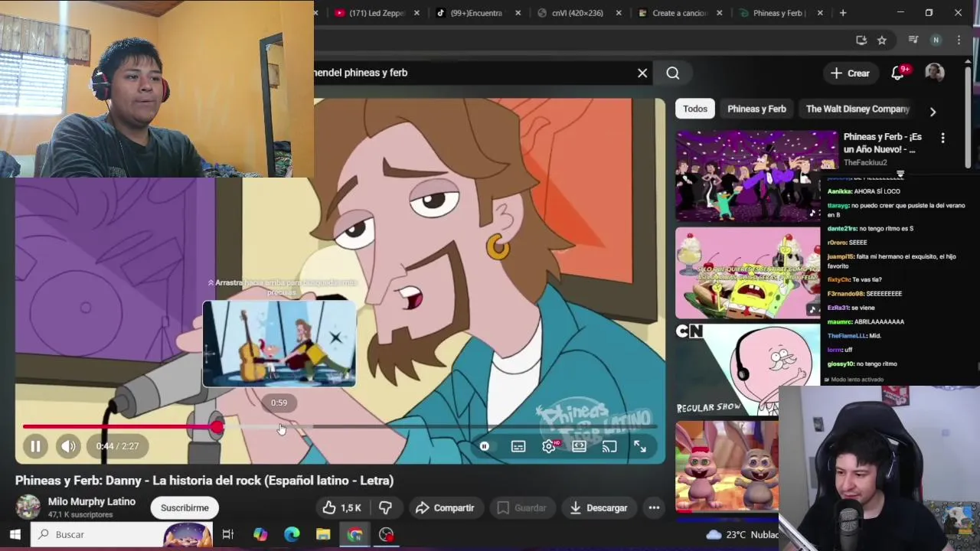Turn on subtitles in the player
This screenshot has height=551, width=980.
[518, 446]
